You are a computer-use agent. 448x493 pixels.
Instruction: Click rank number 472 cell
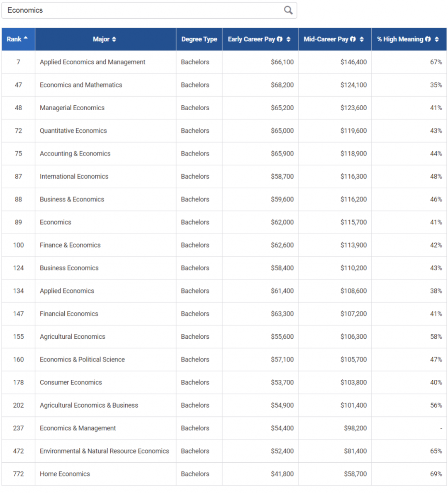tap(18, 451)
